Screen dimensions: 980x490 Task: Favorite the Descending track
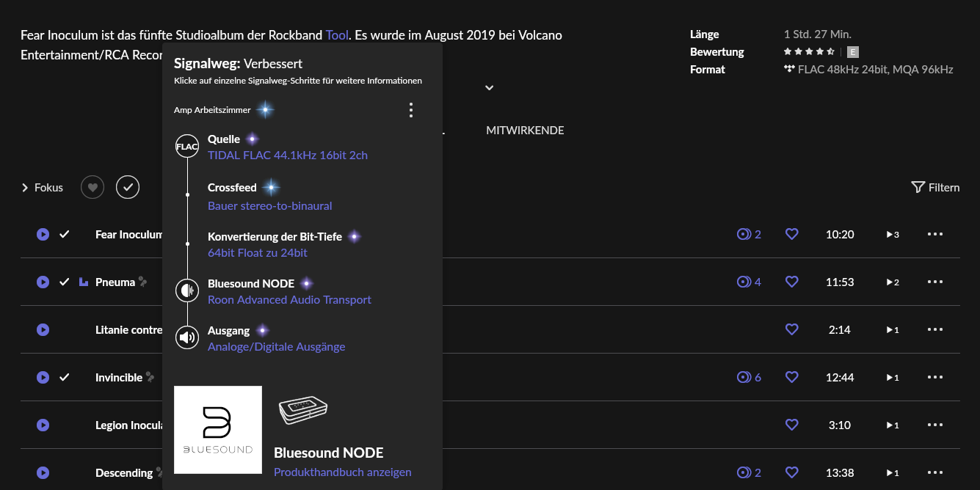[791, 473]
